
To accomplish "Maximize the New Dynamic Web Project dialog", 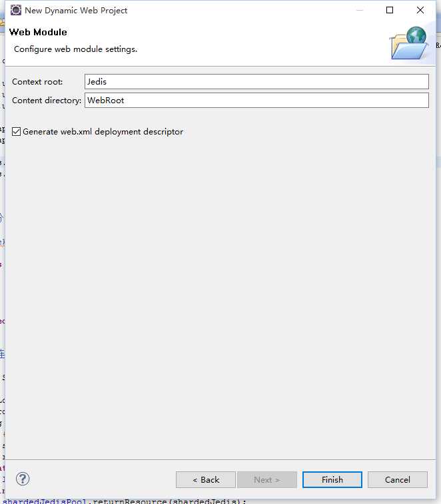I will point(390,10).
